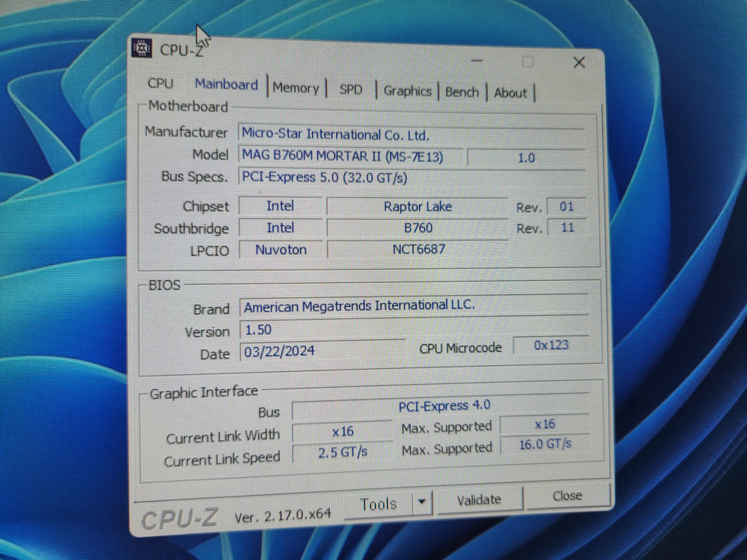The width and height of the screenshot is (747, 560).
Task: Switch to the Bench tab
Action: pyautogui.click(x=462, y=92)
